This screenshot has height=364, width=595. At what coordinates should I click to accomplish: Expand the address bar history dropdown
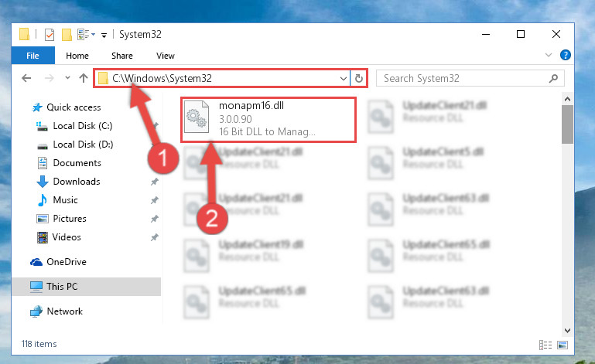(x=343, y=79)
